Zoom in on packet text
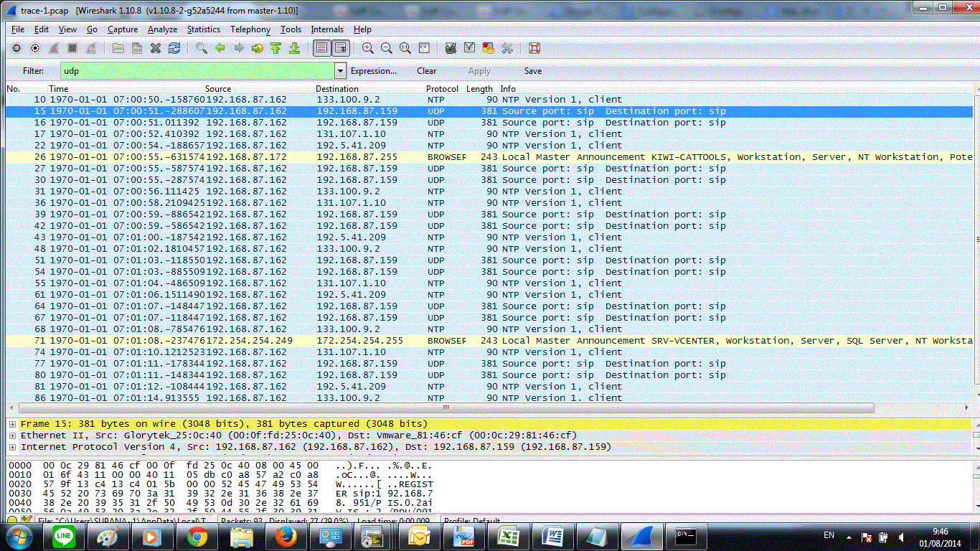980x551 pixels. [x=368, y=48]
